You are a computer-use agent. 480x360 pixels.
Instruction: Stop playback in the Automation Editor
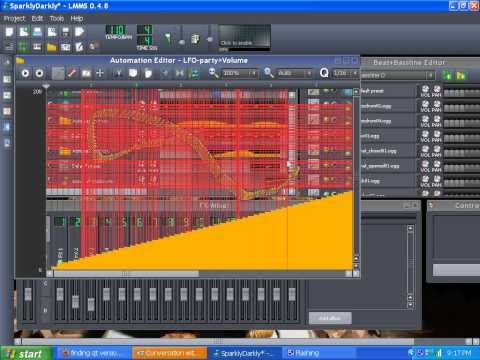[x=39, y=73]
